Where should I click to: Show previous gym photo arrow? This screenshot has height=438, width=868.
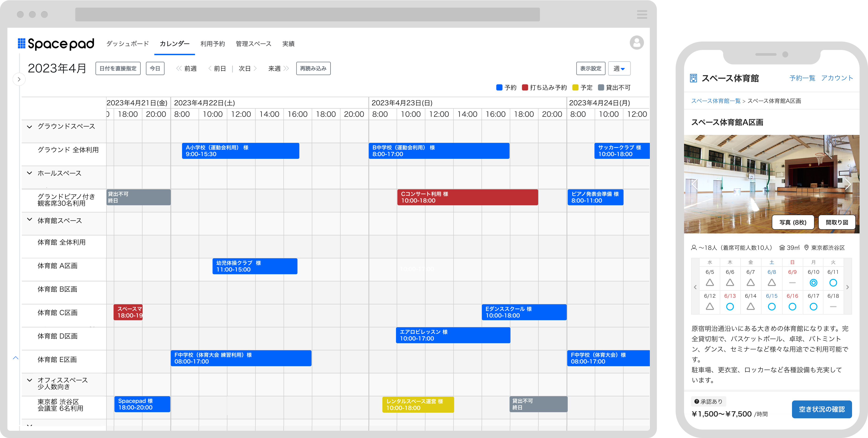pos(694,184)
